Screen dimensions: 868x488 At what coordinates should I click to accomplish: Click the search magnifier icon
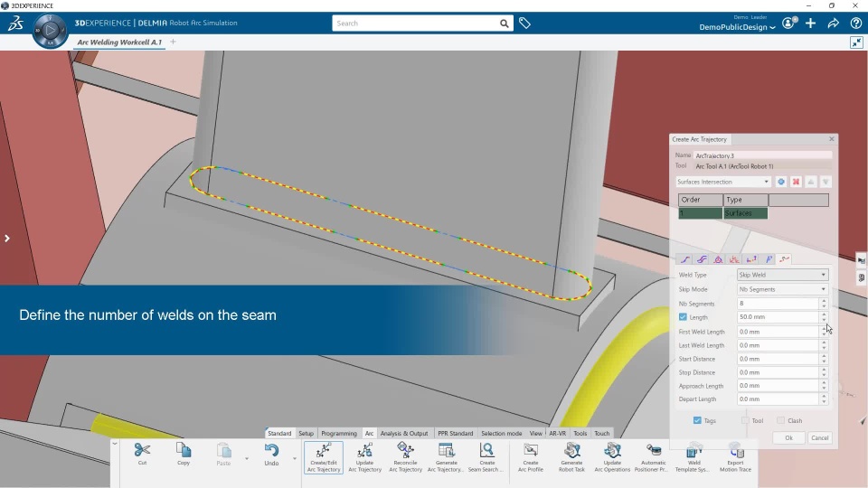[504, 23]
